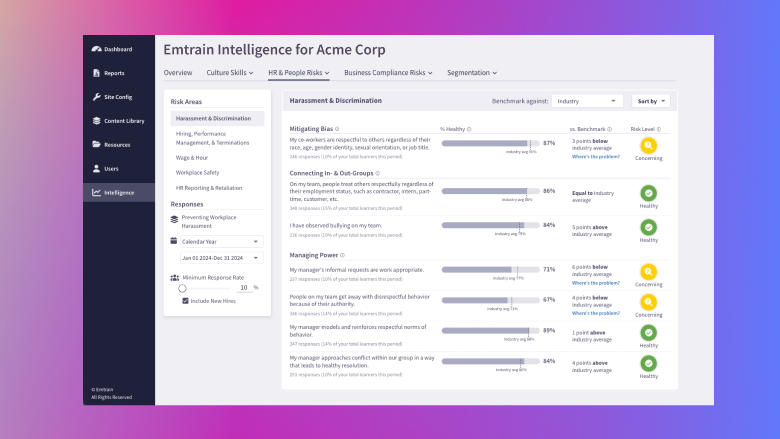This screenshot has height=439, width=780.
Task: Click Concerning icon for manager's informal requests row
Action: tap(648, 271)
